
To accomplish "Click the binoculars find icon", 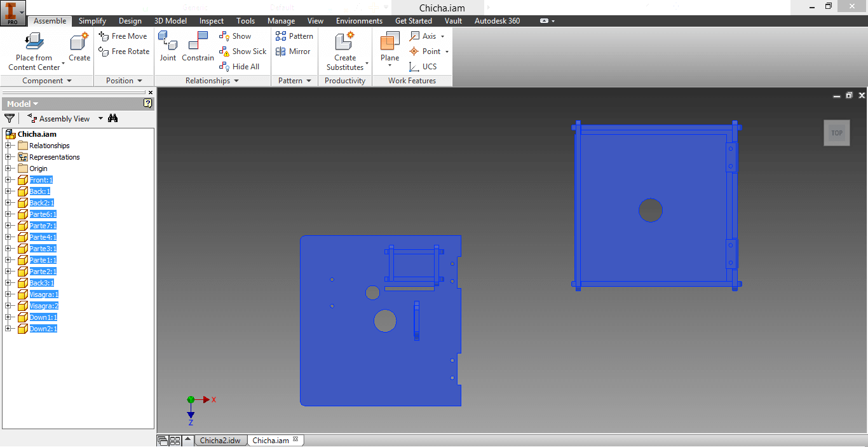I will (113, 118).
